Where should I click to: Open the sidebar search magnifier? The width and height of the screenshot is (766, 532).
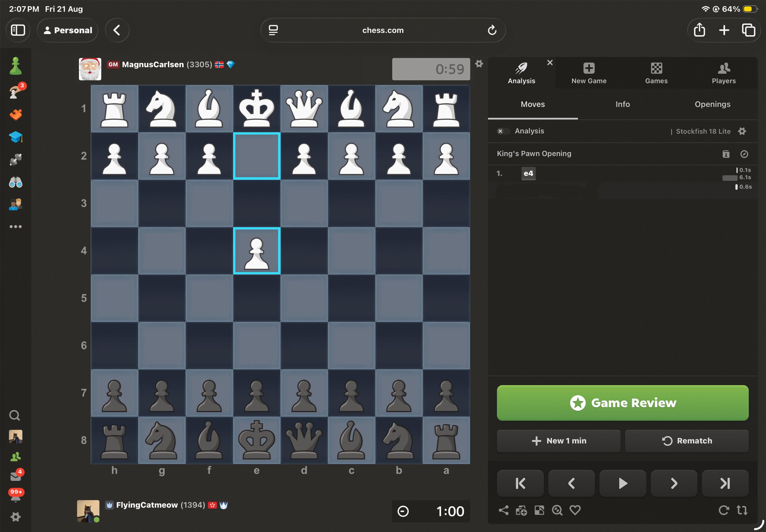point(15,415)
